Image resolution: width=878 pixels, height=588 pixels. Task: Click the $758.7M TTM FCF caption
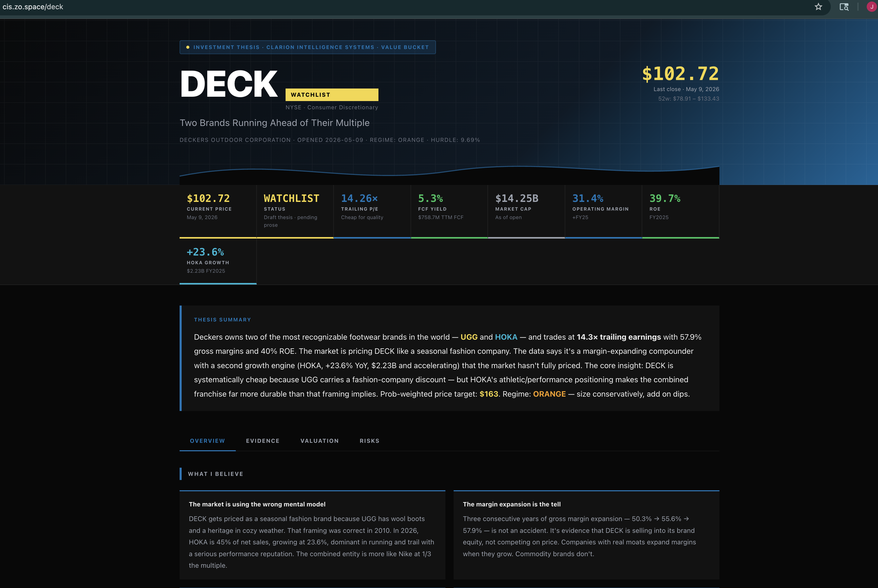441,218
